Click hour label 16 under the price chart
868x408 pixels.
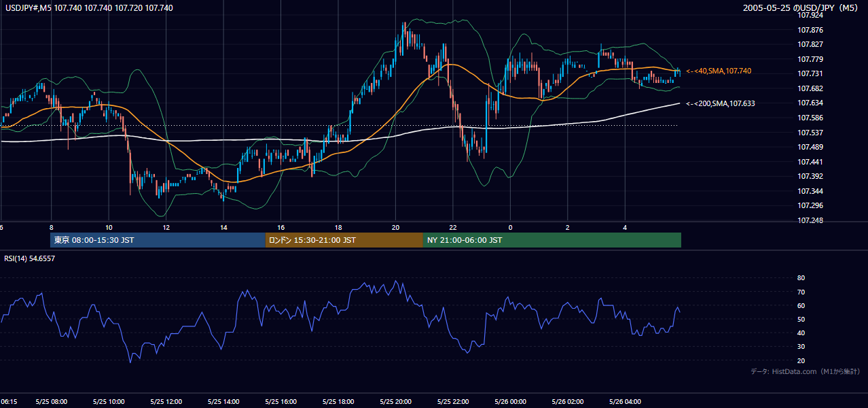tap(281, 228)
